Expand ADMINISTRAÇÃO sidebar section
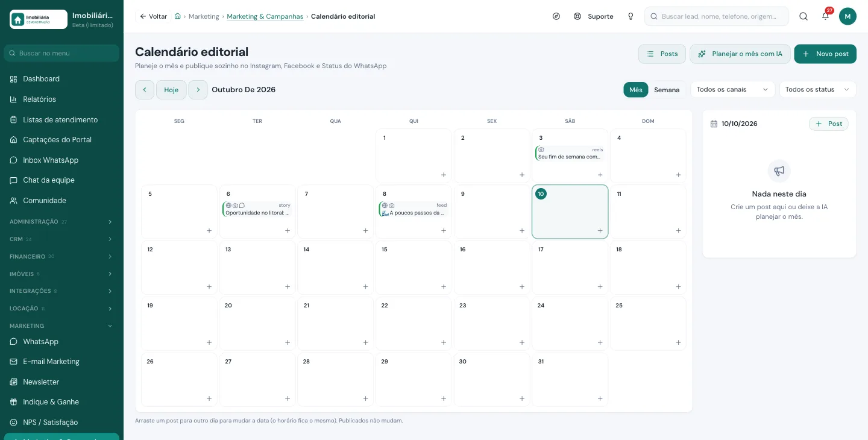This screenshot has height=440, width=868. tap(61, 222)
